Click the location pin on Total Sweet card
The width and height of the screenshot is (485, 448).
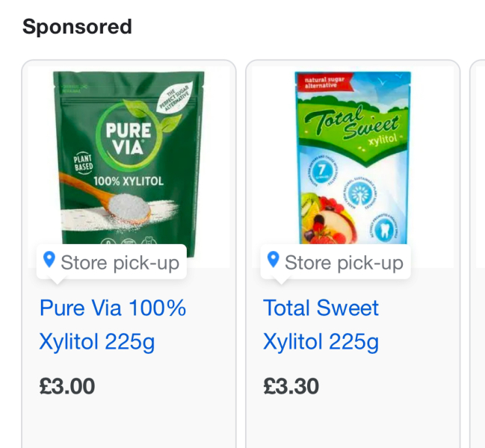pos(274,260)
